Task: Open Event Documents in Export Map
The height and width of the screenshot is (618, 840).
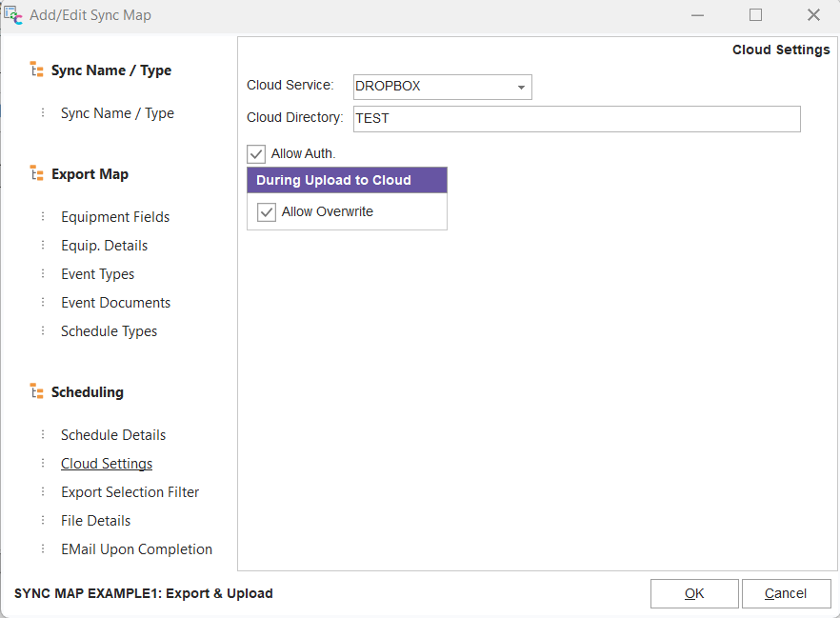Action: [x=115, y=303]
